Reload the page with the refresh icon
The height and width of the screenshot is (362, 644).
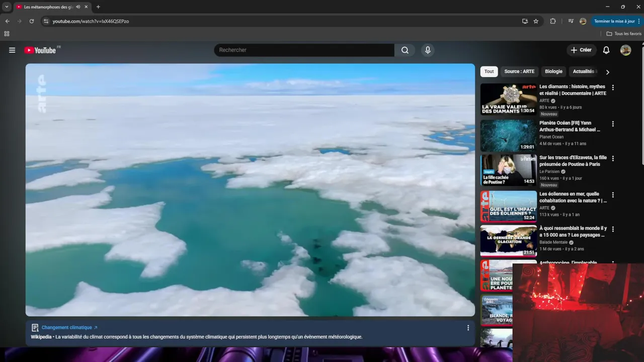32,21
